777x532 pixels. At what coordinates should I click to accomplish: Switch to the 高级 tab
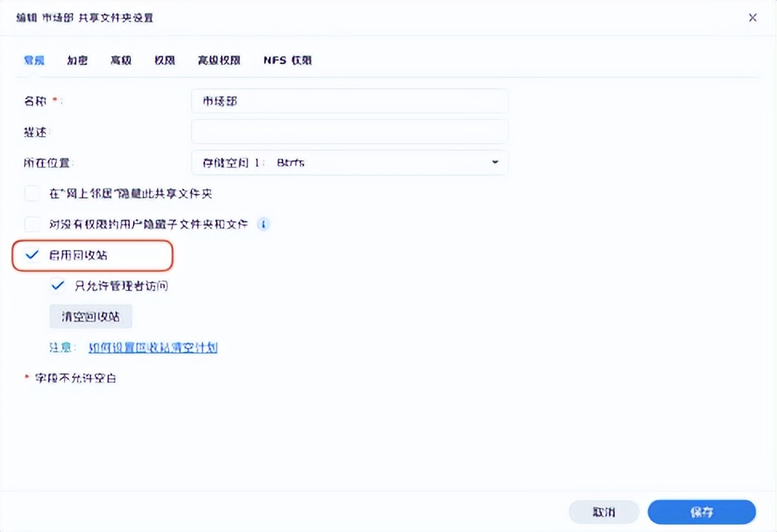[x=120, y=59]
